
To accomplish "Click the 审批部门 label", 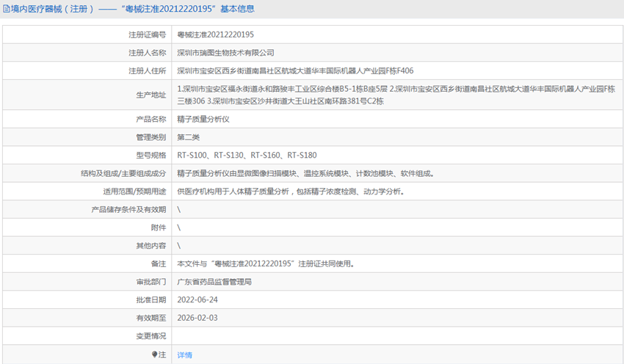I will 150,282.
